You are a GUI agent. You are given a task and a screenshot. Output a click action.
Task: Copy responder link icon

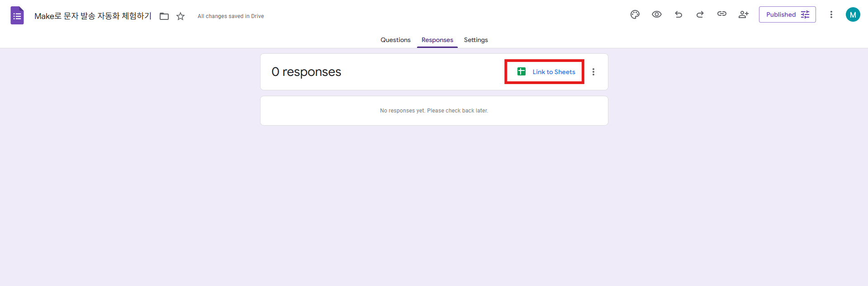[721, 14]
